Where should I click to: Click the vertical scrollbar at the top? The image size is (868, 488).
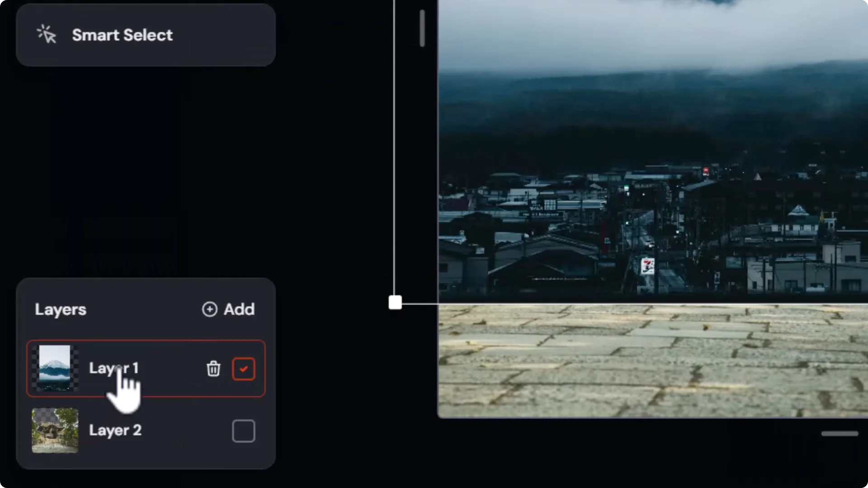tap(421, 27)
